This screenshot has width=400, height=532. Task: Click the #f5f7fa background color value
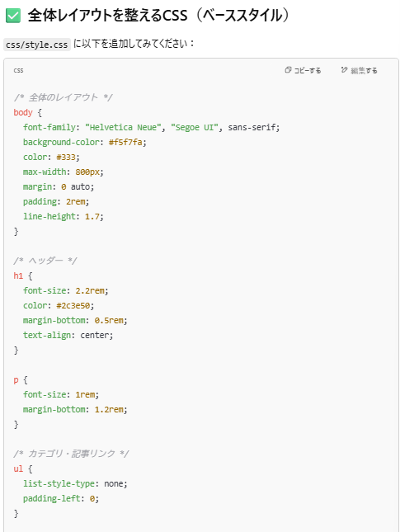pos(125,142)
